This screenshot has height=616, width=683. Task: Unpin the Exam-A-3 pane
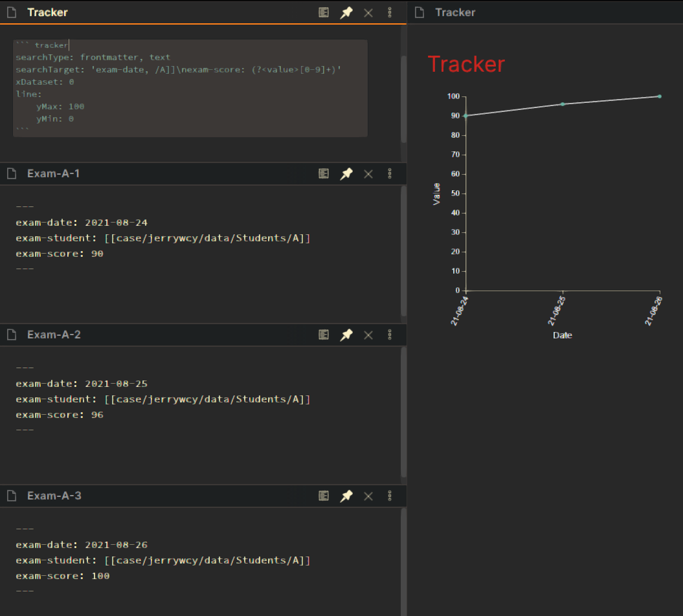(346, 496)
